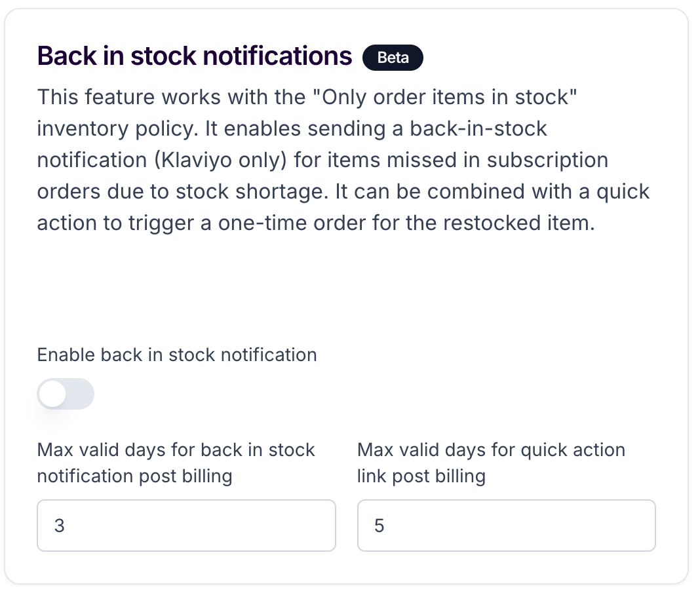The image size is (700, 595).
Task: Click the word "subscription" in the description
Action: pos(547,161)
